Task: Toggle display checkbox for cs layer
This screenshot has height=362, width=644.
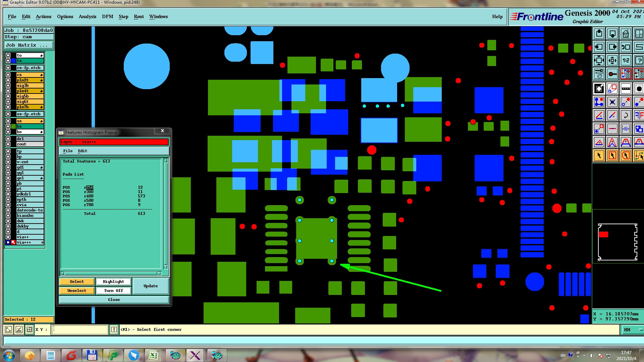Action: point(8,75)
